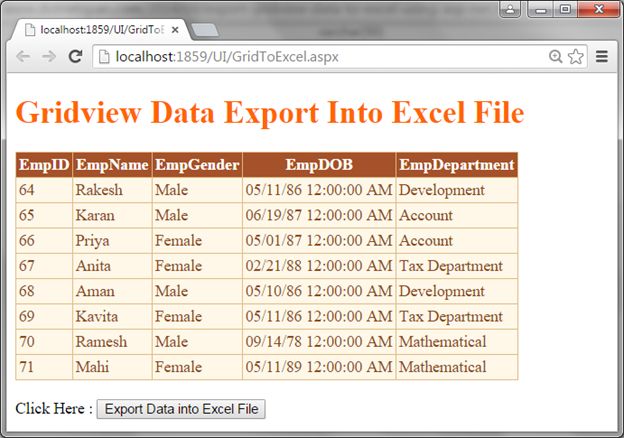Click the heading Gridview Data Export Into Excel File

[270, 113]
